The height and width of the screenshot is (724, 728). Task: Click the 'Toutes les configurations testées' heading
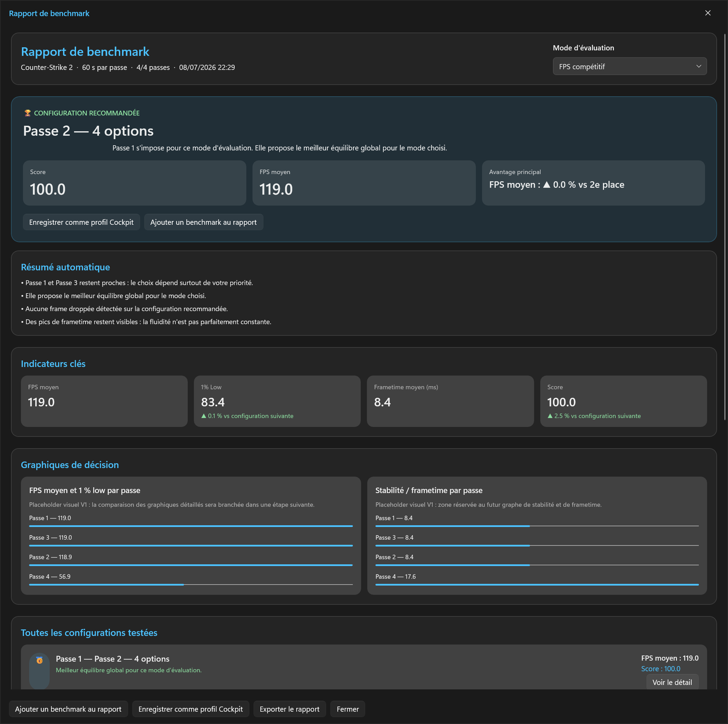89,633
